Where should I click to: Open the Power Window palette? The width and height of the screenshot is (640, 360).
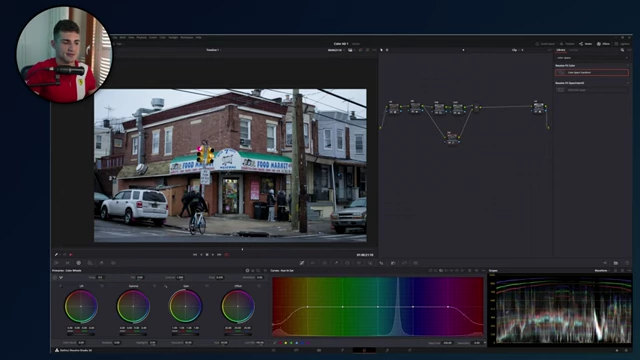(347, 263)
